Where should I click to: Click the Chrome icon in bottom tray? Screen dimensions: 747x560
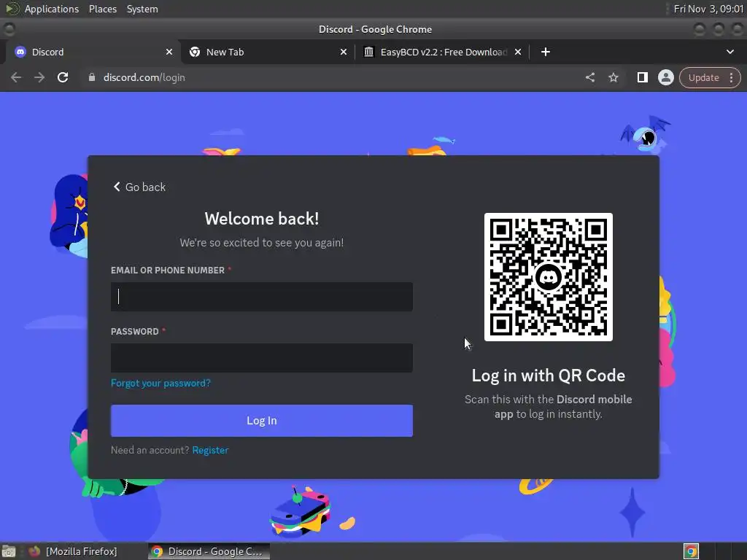pyautogui.click(x=691, y=551)
